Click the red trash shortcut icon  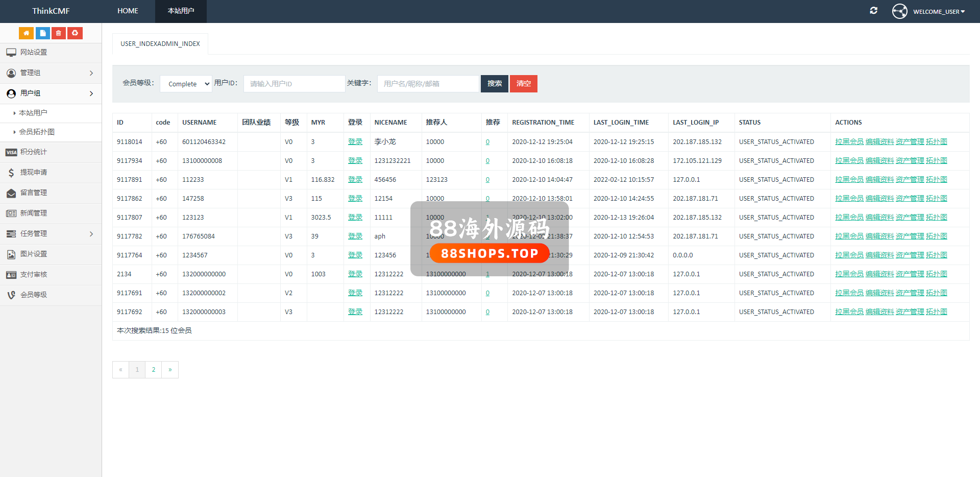(x=59, y=33)
